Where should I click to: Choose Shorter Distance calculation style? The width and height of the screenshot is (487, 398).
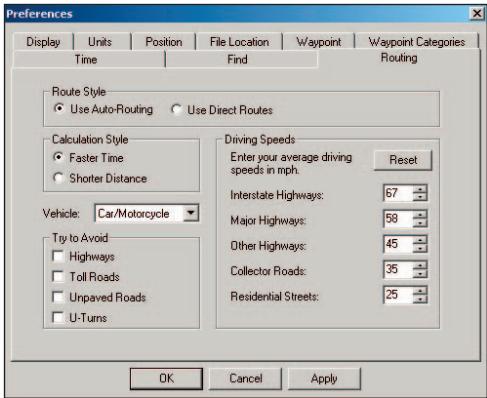pyautogui.click(x=58, y=178)
